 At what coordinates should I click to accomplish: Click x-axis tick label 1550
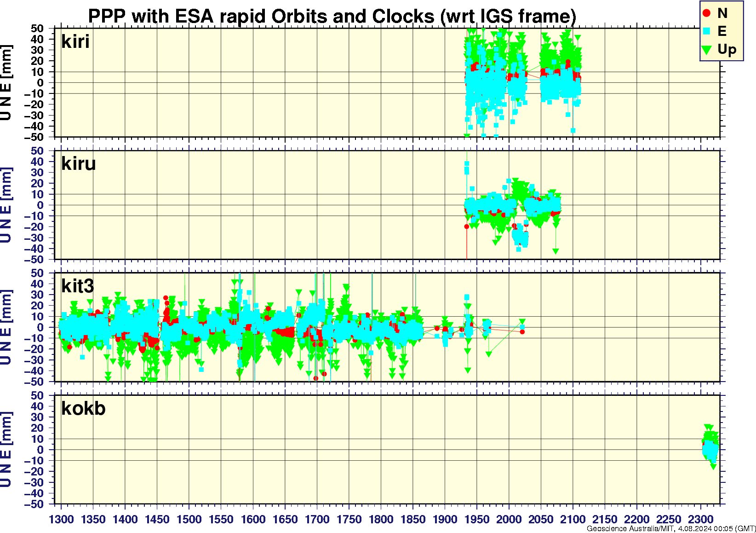(x=221, y=519)
